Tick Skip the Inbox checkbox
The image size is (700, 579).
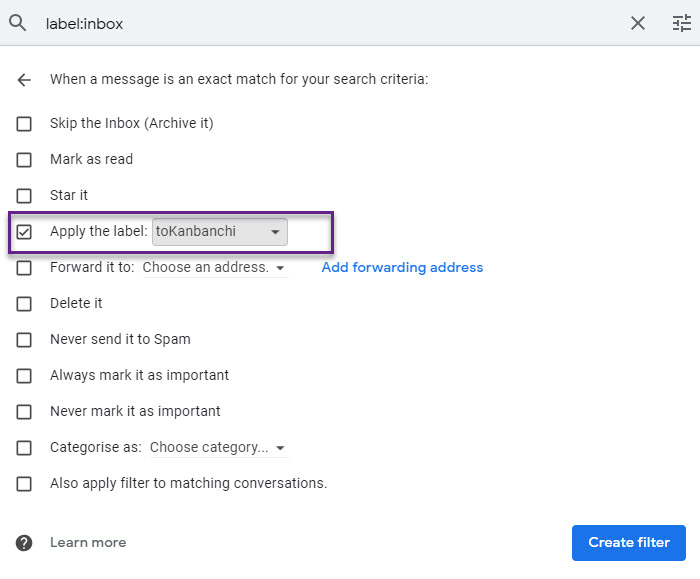(x=24, y=124)
